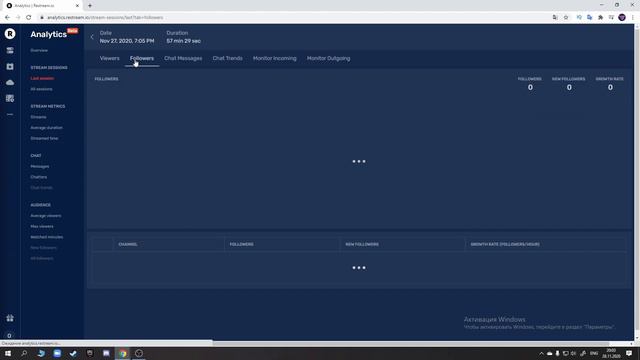The width and height of the screenshot is (640, 360).
Task: Go back with the session back arrow
Action: click(x=92, y=37)
